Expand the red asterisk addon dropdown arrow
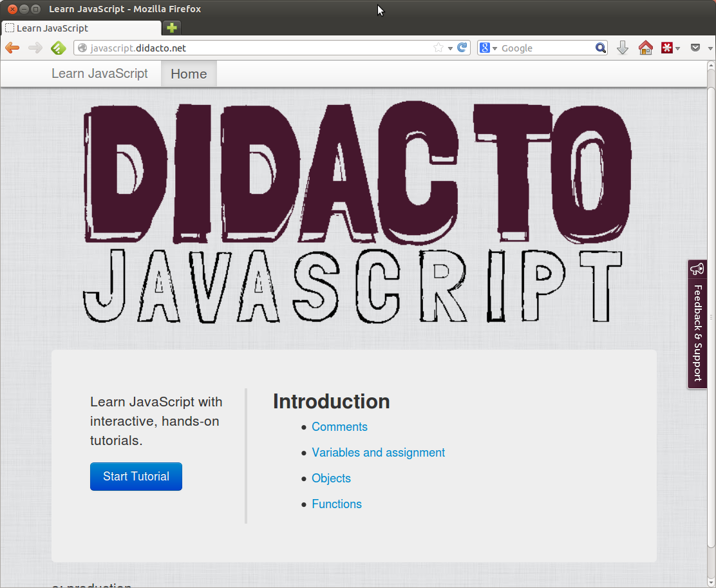Screen dimensions: 716x588 pos(677,48)
